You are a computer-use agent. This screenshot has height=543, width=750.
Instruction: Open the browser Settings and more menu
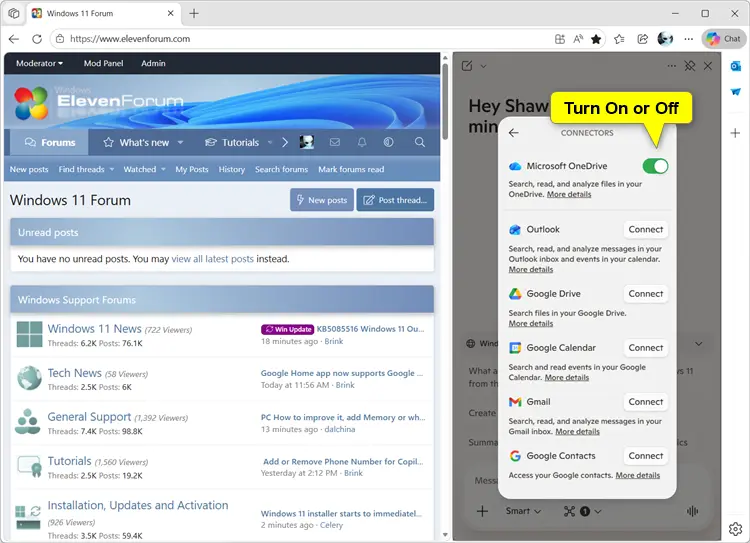688,39
